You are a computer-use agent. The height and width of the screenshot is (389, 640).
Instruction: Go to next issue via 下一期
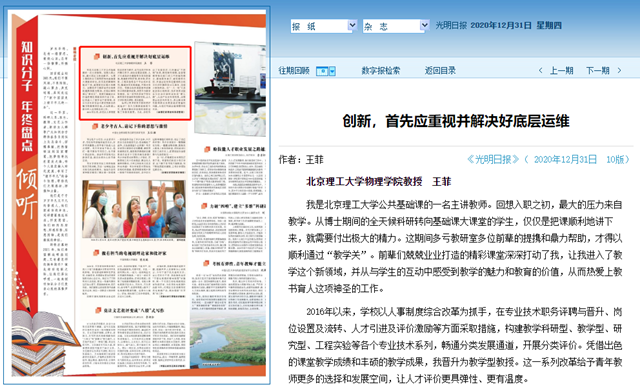point(598,71)
